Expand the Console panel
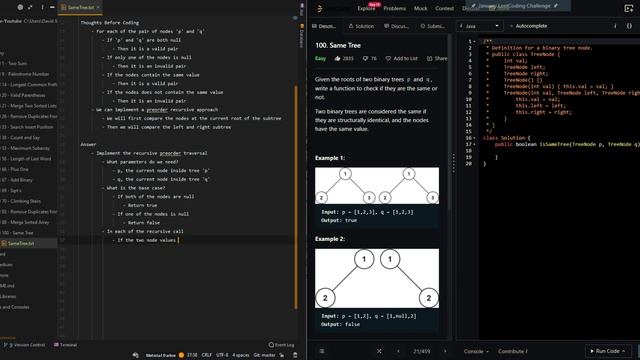Viewport: 640px width, 360px height. (x=476, y=351)
